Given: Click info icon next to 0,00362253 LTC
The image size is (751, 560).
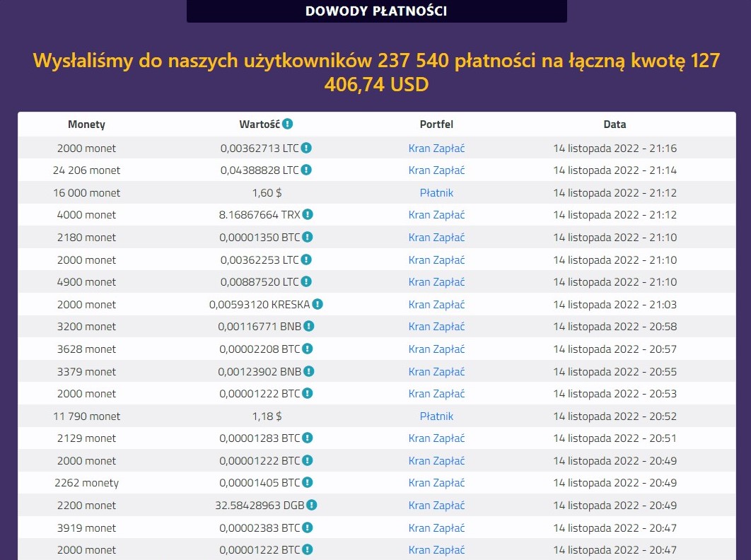Looking at the screenshot, I should click(x=306, y=259).
